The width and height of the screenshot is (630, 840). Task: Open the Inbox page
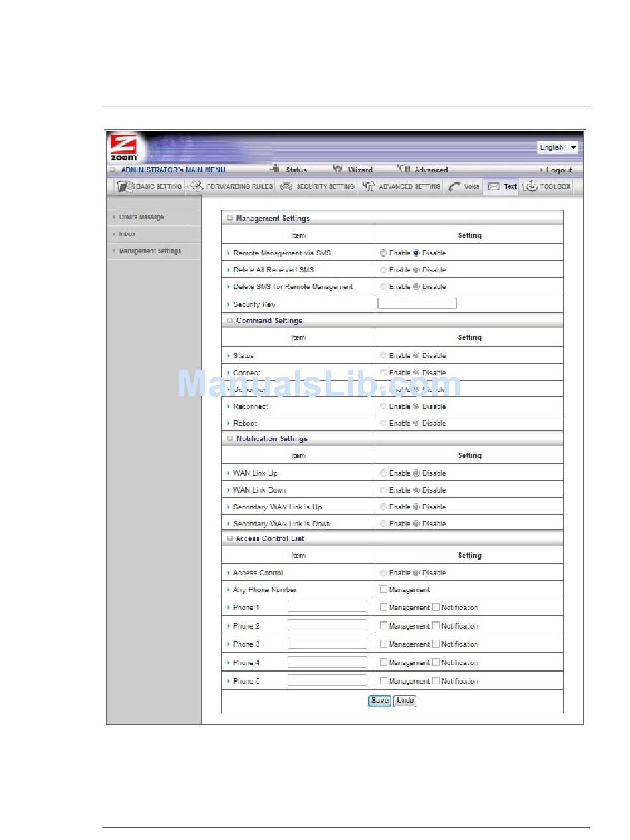[x=127, y=234]
